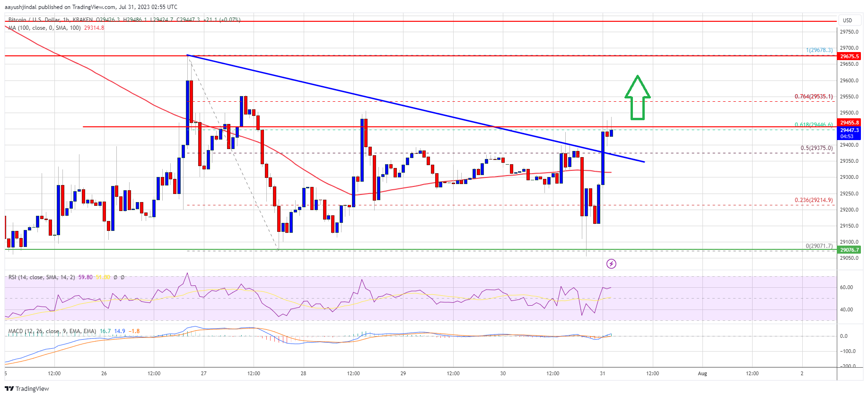The image size is (868, 397).
Task: Select the RSI (14, close, SMA, 14, 2) legend
Action: [x=42, y=277]
